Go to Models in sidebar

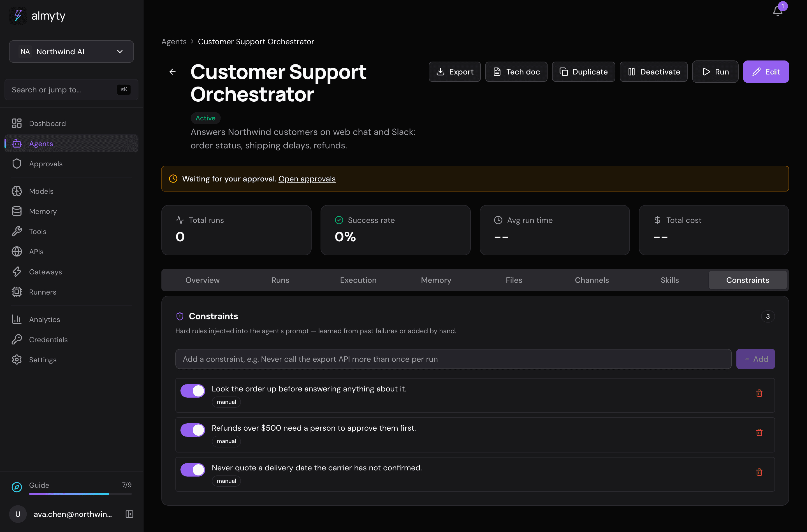[x=71, y=191]
